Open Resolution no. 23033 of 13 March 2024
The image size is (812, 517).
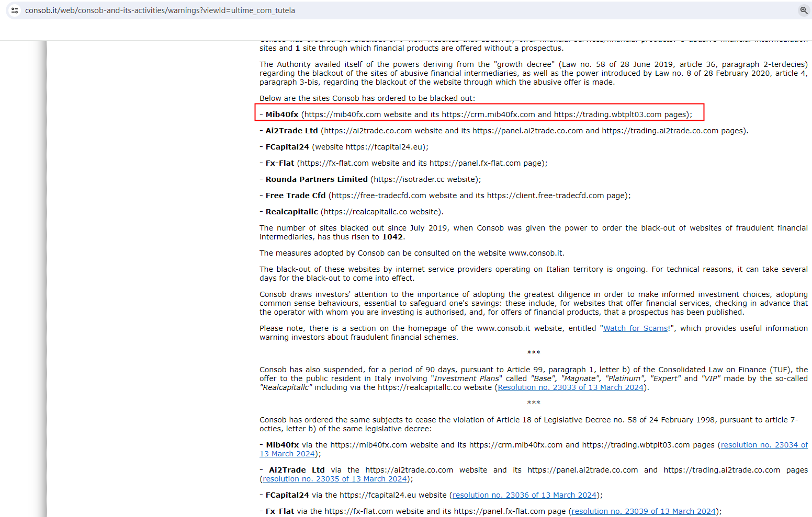(570, 387)
